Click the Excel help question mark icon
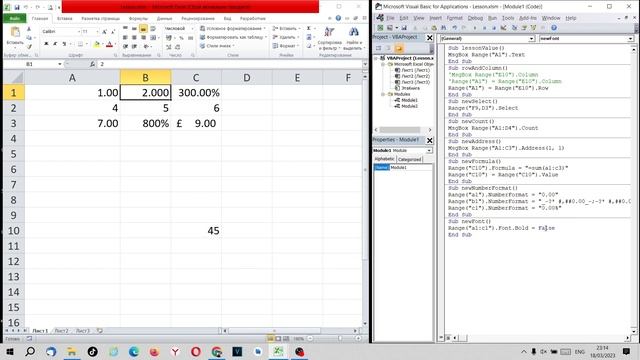Screen dimensions: 640x360 (338, 18)
